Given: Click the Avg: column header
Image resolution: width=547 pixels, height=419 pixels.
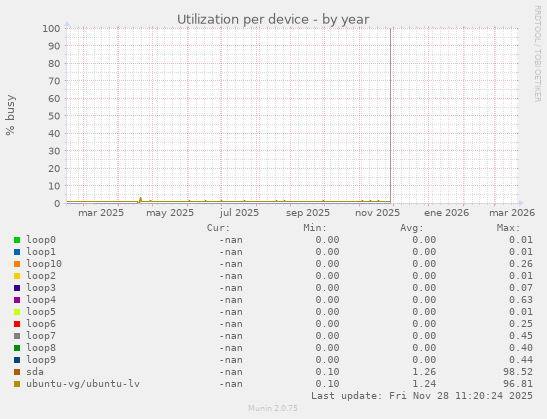Looking at the screenshot, I should tap(412, 228).
